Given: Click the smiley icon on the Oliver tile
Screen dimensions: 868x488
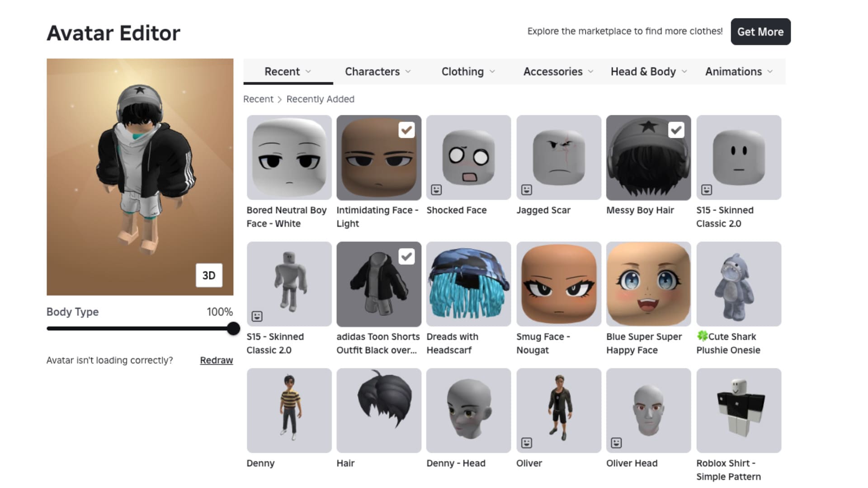Looking at the screenshot, I should pyautogui.click(x=525, y=442).
